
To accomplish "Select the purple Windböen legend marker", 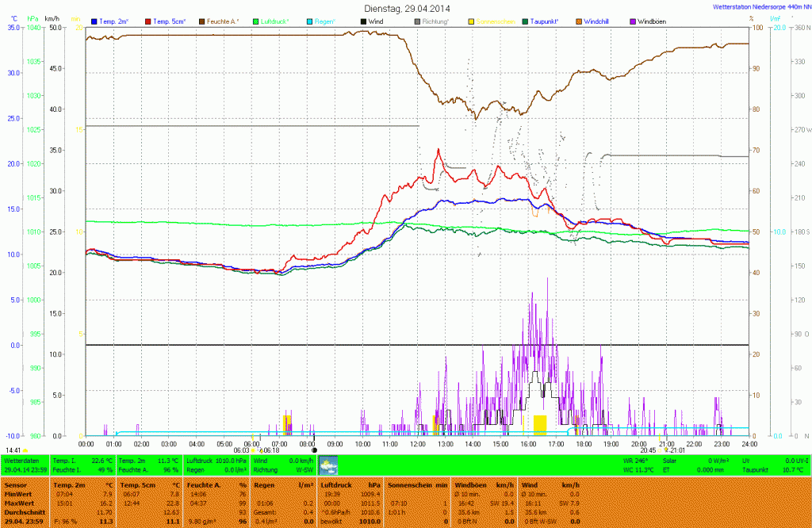I will (x=633, y=21).
